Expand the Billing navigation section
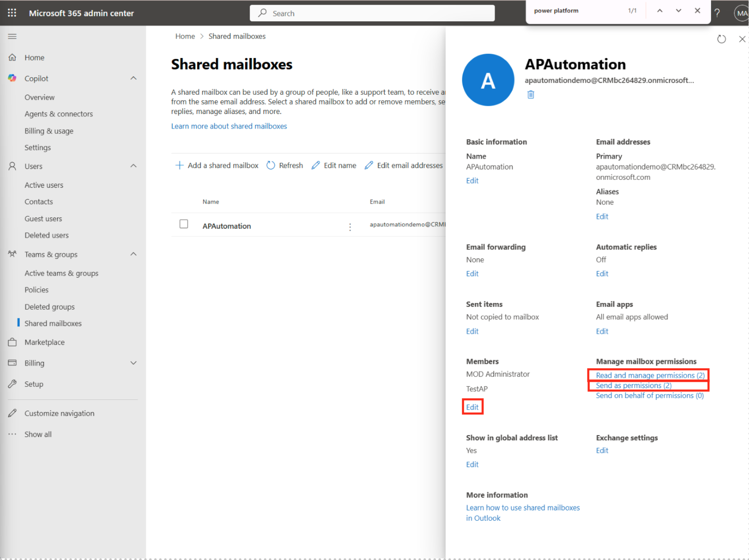This screenshot has width=749, height=560. (x=134, y=363)
